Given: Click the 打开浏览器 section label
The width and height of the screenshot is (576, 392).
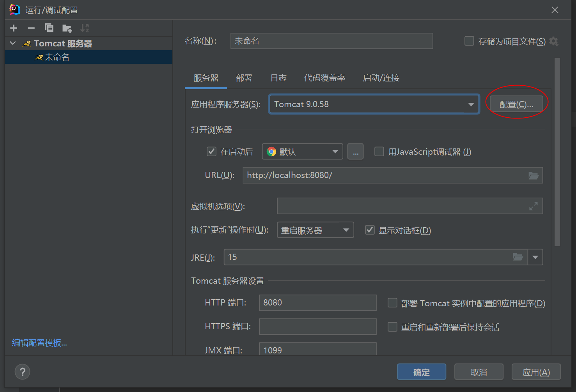Looking at the screenshot, I should (x=211, y=129).
